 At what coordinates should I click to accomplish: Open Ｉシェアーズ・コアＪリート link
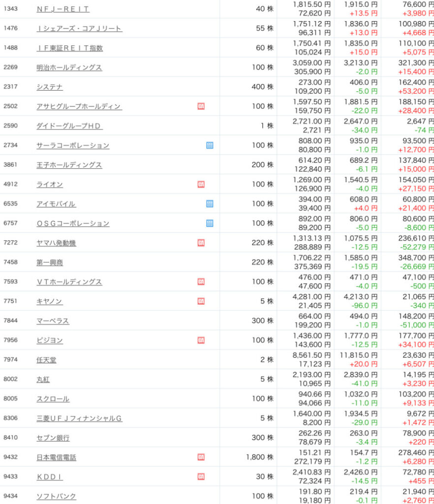(x=79, y=29)
